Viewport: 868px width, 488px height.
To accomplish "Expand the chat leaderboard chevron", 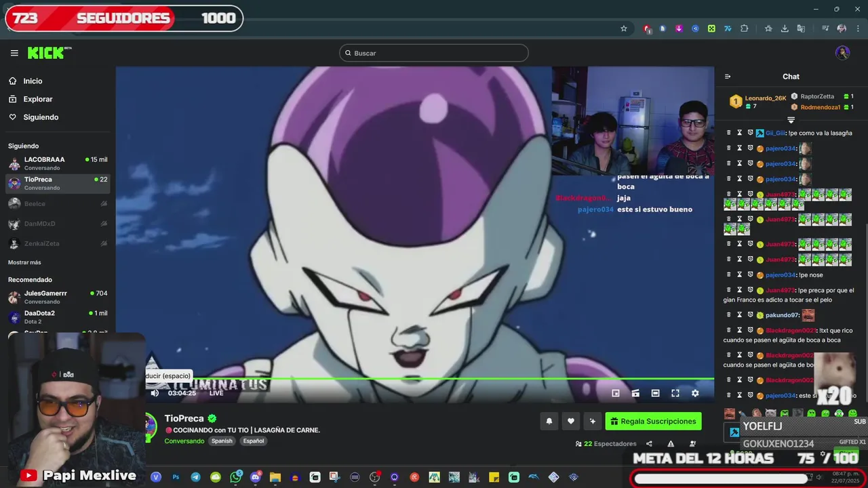I will [791, 120].
